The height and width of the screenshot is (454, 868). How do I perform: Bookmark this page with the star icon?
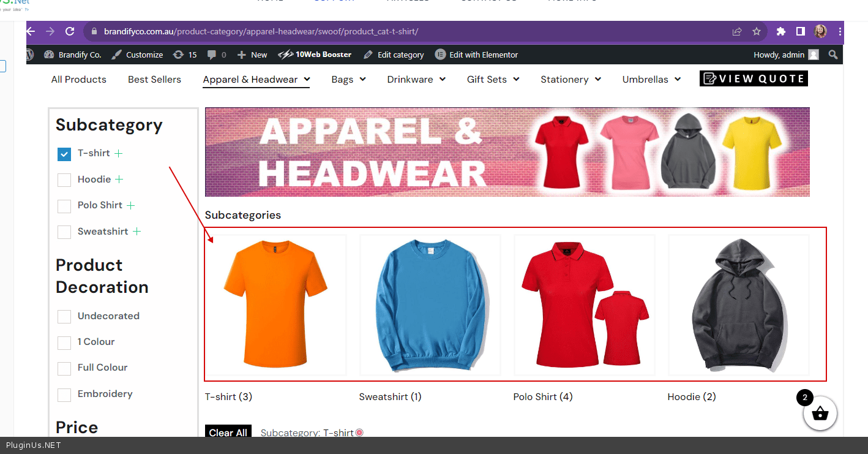click(x=757, y=31)
